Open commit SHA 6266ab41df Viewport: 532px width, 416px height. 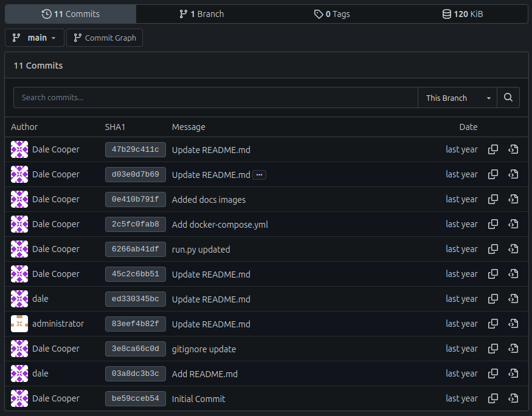pos(136,249)
